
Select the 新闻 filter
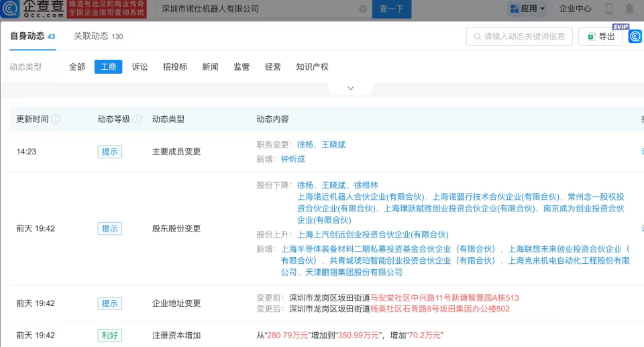click(x=210, y=66)
